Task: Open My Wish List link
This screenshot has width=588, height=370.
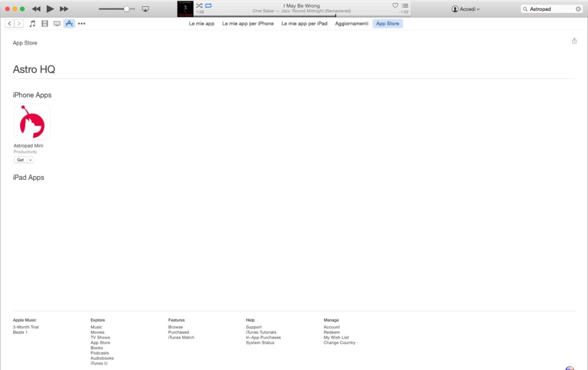Action: click(336, 338)
